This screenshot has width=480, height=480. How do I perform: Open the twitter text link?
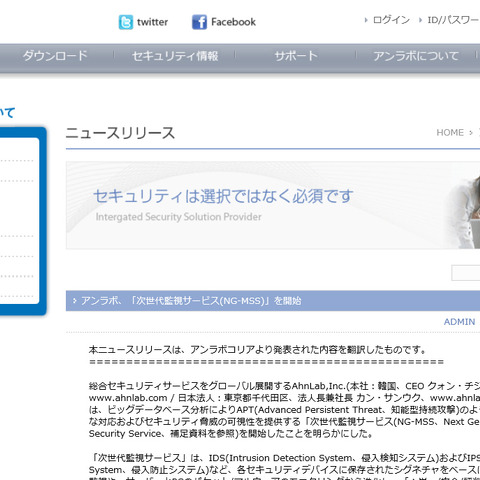coord(152,22)
